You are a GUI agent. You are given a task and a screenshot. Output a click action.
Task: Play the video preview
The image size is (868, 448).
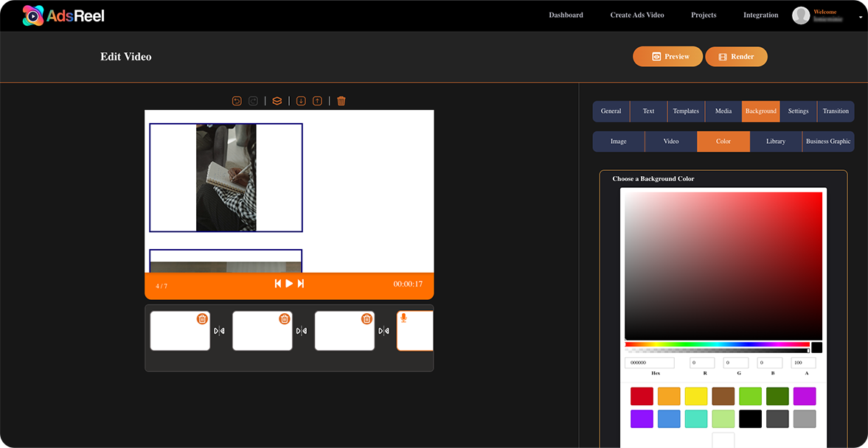tap(288, 283)
